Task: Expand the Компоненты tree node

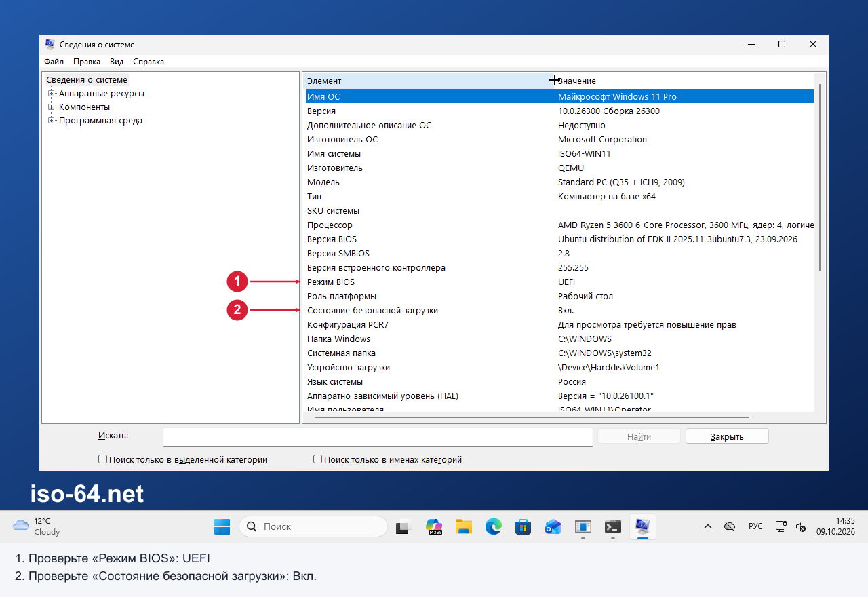Action: click(51, 107)
